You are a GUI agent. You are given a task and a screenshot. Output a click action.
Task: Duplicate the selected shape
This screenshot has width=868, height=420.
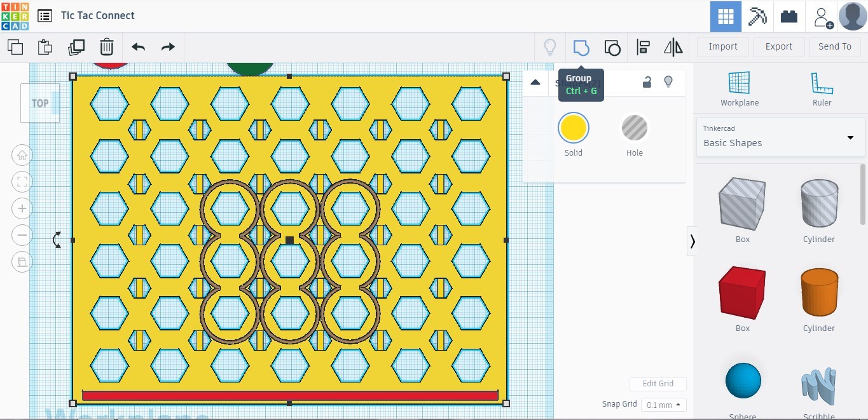tap(76, 46)
